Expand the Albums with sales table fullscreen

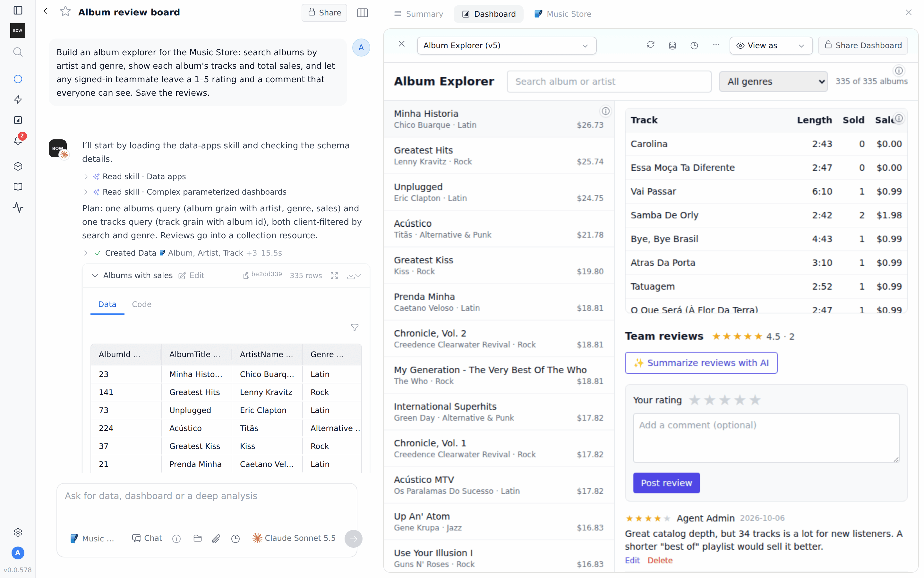tap(334, 276)
